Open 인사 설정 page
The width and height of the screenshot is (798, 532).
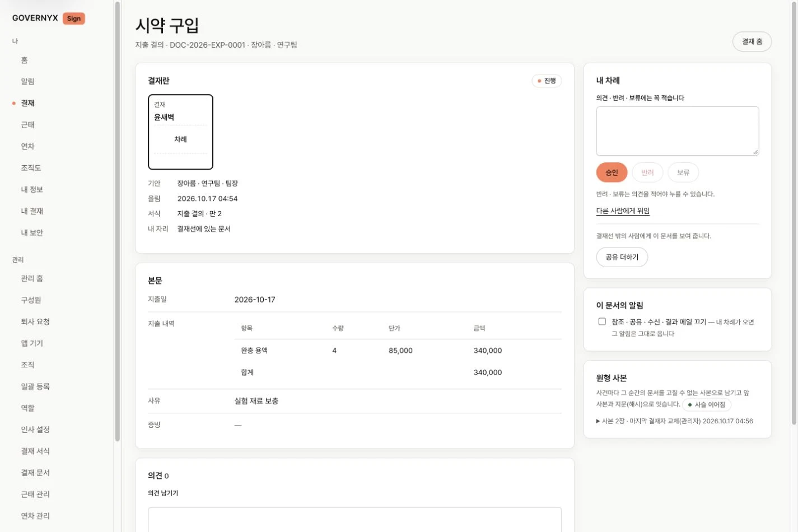(x=35, y=430)
